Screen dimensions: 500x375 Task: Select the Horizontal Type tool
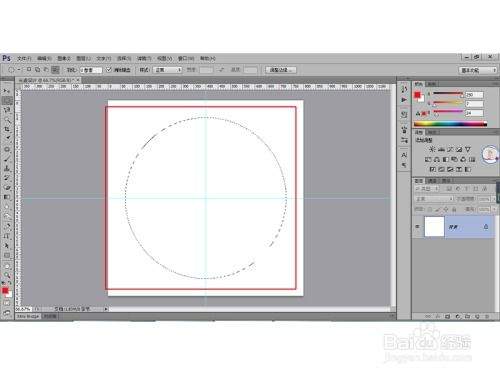coord(7,236)
